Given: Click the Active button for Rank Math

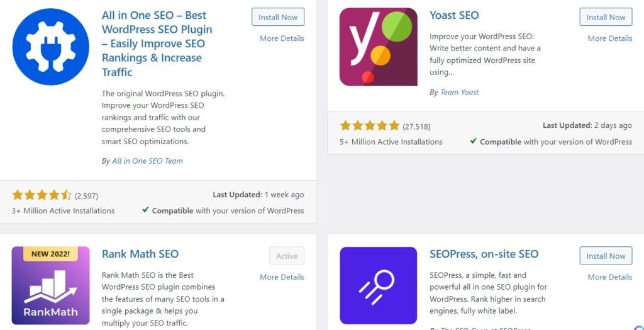Looking at the screenshot, I should [287, 256].
